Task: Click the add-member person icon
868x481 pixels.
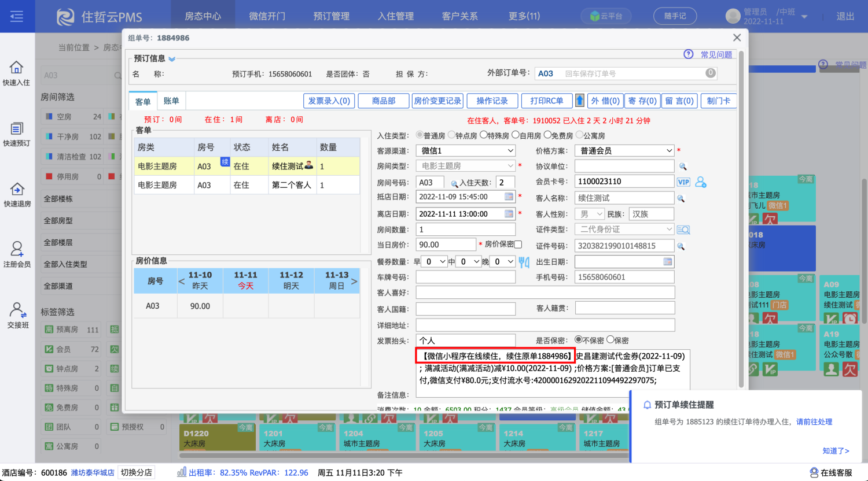Action: pyautogui.click(x=701, y=182)
